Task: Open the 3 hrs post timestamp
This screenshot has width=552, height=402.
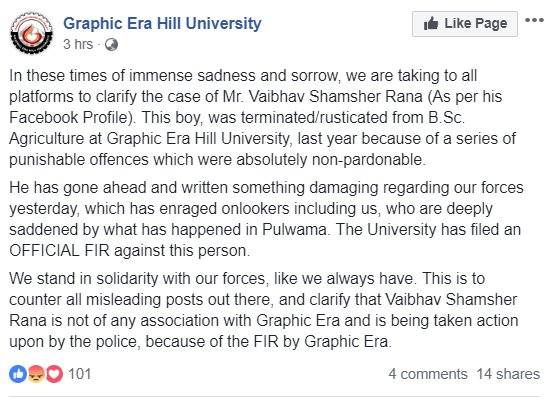Action: pyautogui.click(x=78, y=44)
